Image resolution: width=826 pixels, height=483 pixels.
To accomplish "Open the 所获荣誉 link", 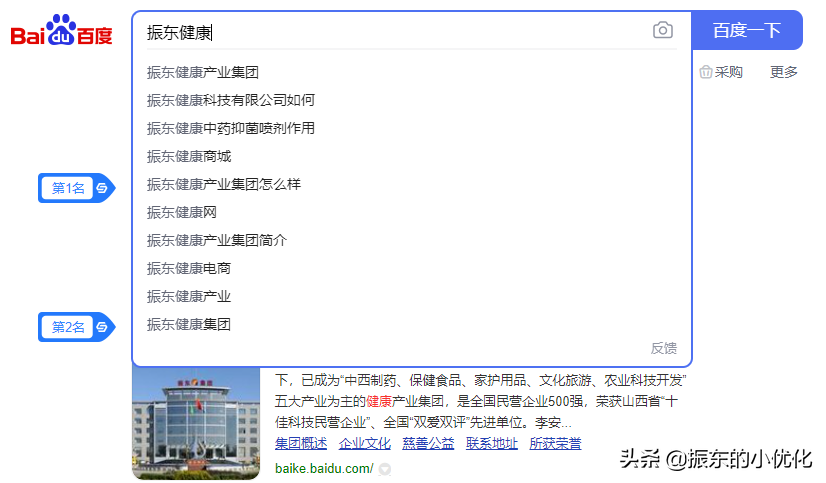I will click(x=555, y=443).
